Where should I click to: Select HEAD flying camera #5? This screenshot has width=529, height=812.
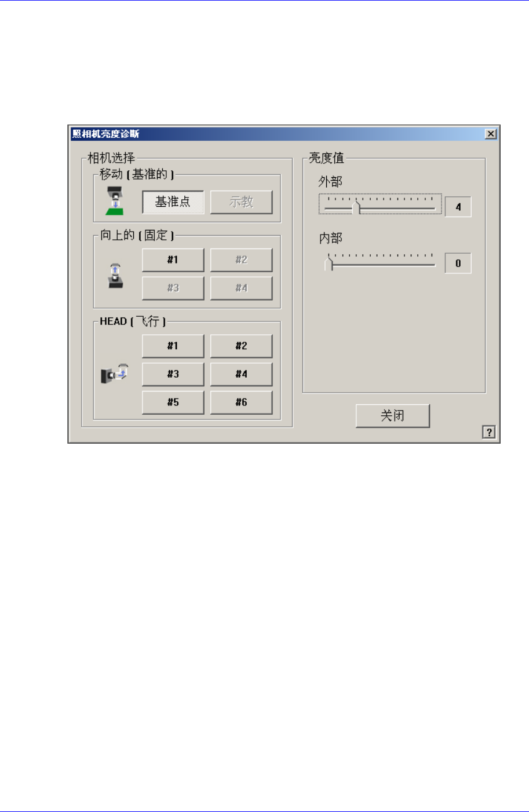point(173,402)
